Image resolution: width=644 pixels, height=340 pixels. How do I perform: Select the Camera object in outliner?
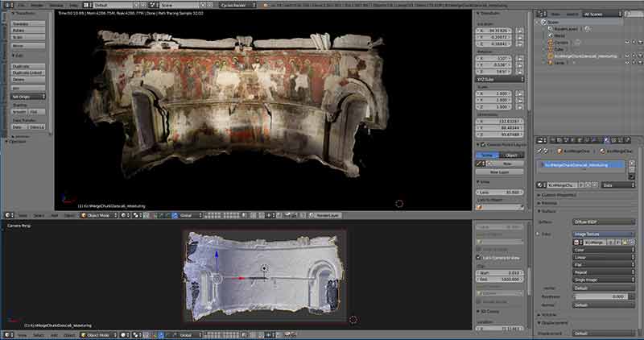[x=558, y=43]
